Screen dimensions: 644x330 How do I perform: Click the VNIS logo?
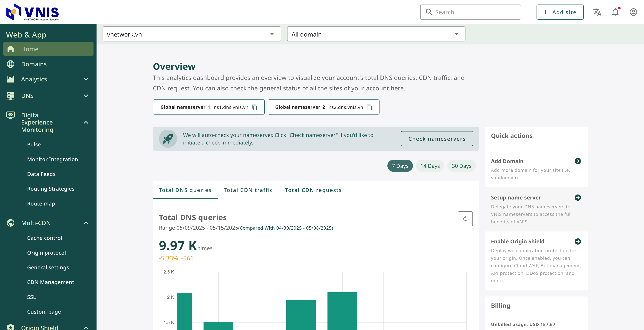[32, 12]
